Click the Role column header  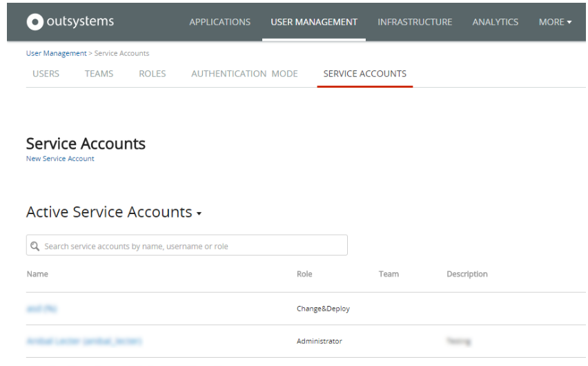(304, 274)
